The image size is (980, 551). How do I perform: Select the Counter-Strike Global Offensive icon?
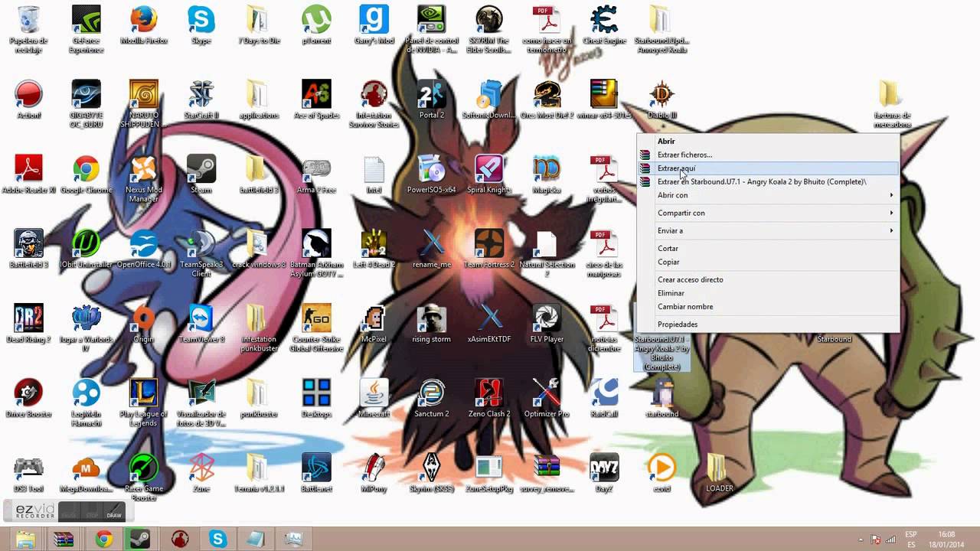(x=316, y=328)
